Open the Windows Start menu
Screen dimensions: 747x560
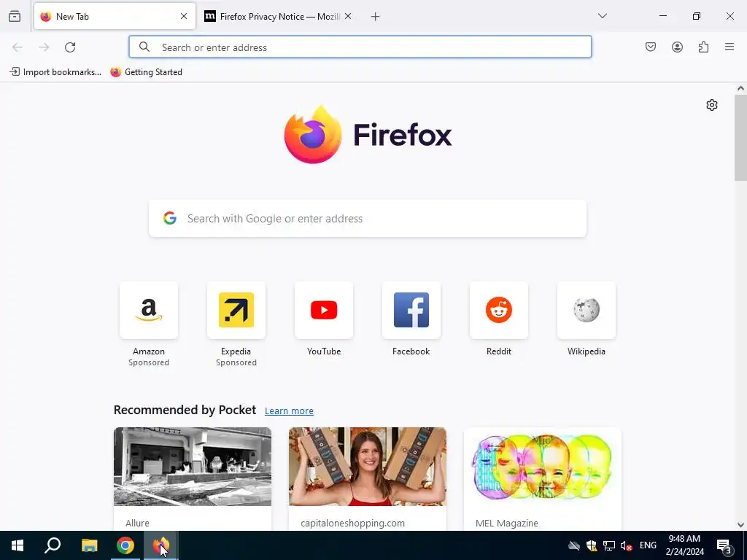point(18,545)
